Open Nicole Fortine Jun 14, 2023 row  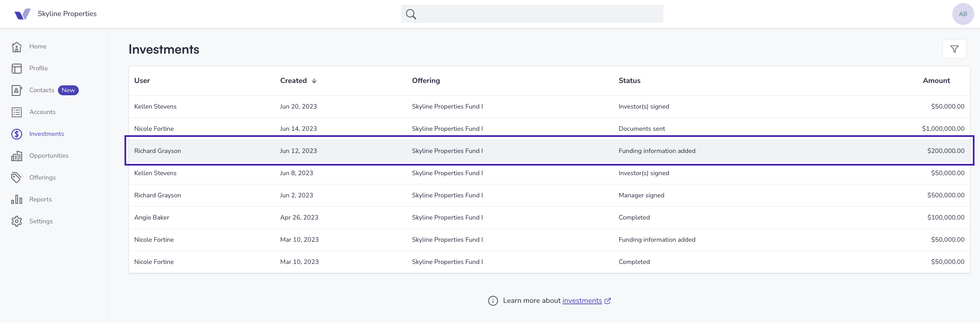(x=549, y=129)
